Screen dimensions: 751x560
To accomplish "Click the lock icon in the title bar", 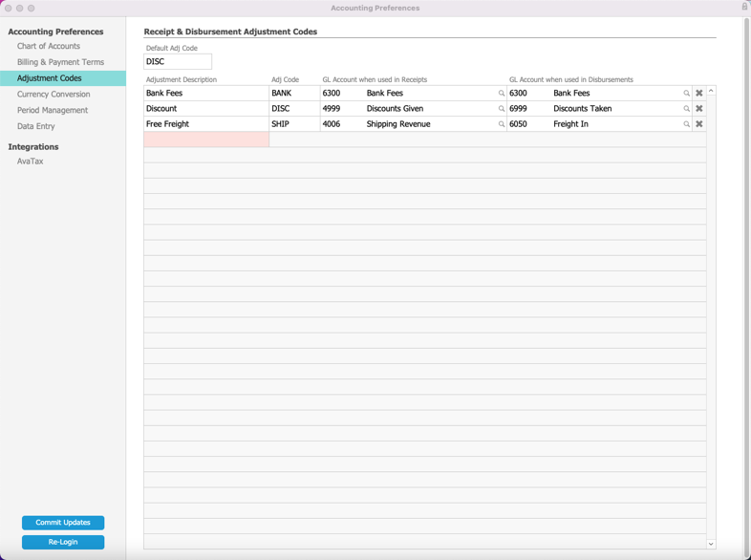I will point(744,7).
